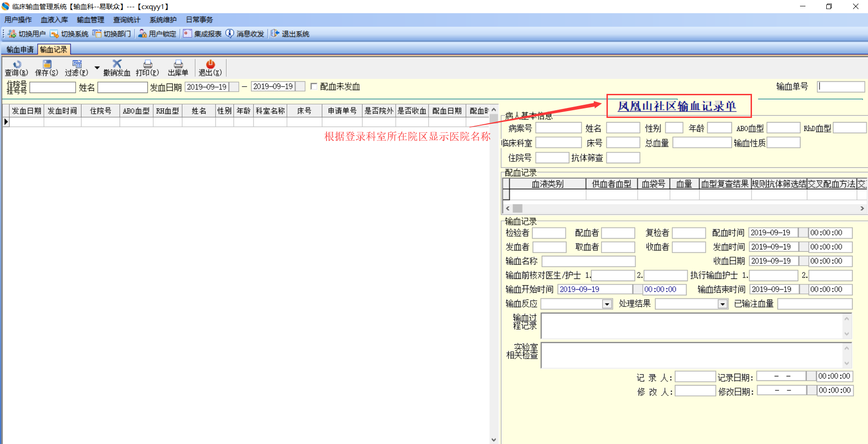Click the 科室名称 column header
868x444 pixels.
point(270,111)
